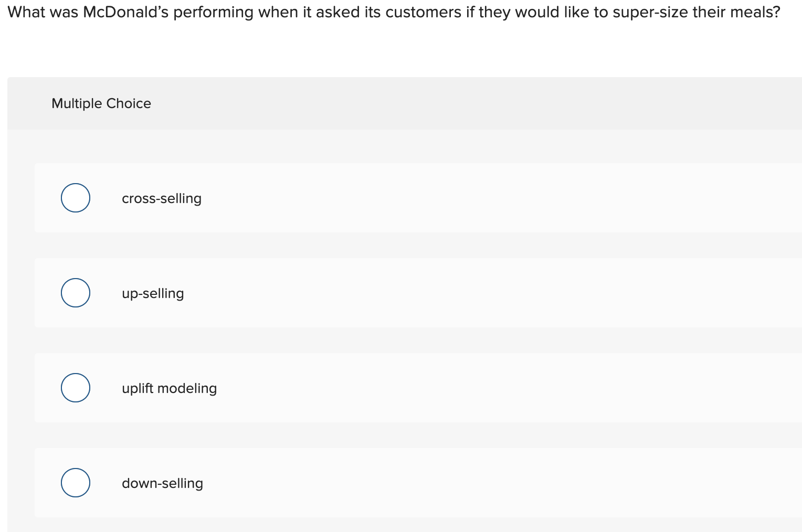Select the cross-selling radio button

[76, 198]
